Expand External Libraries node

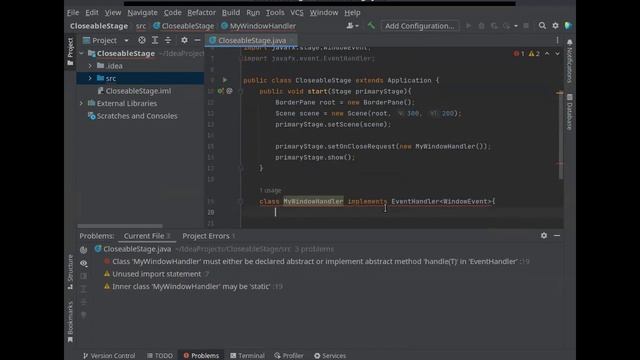81,103
